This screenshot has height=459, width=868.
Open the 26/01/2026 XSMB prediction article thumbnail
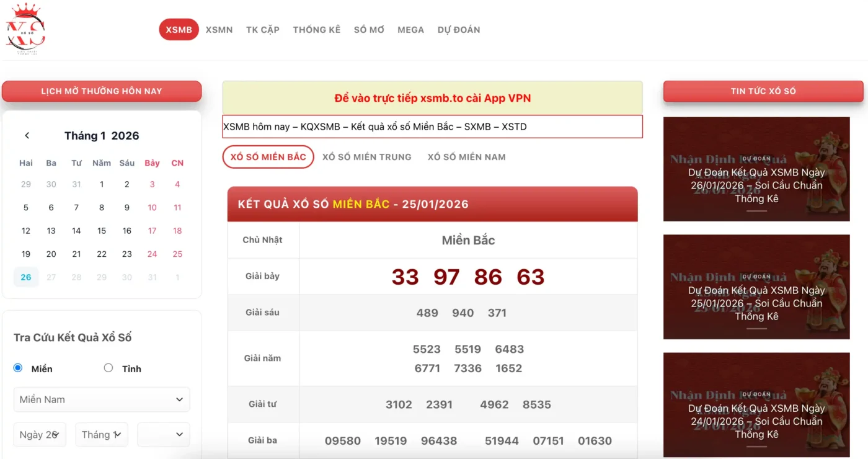tap(756, 169)
